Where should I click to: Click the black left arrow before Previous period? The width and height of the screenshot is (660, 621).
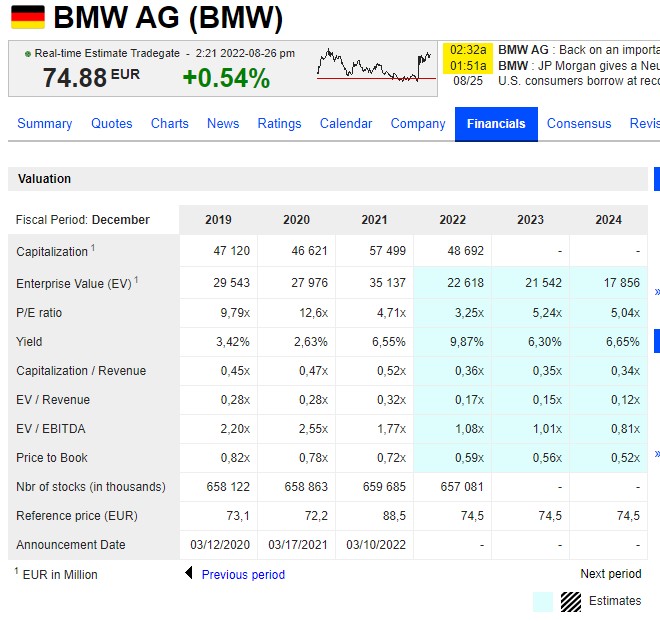188,574
